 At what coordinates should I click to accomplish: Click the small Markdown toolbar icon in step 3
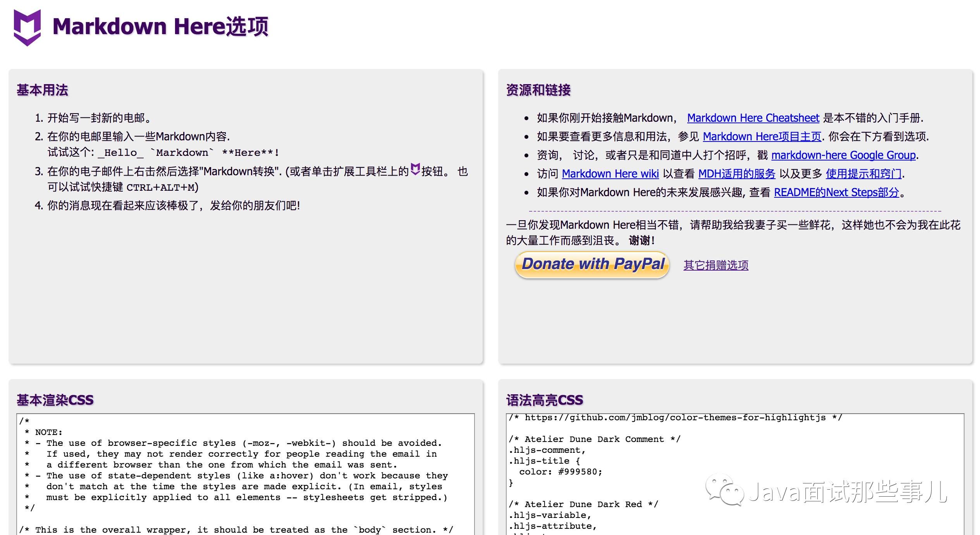tap(415, 169)
